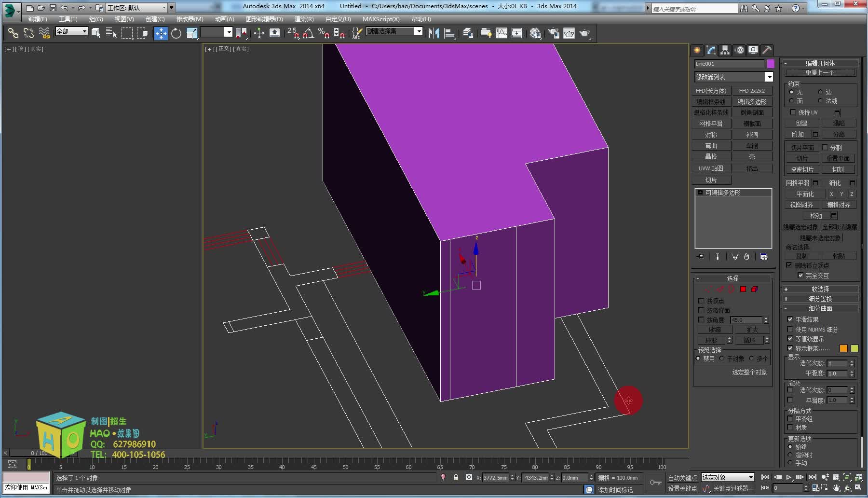Viewport: 868px width, 498px height.
Task: Click the Mirror tool icon
Action: 434,33
